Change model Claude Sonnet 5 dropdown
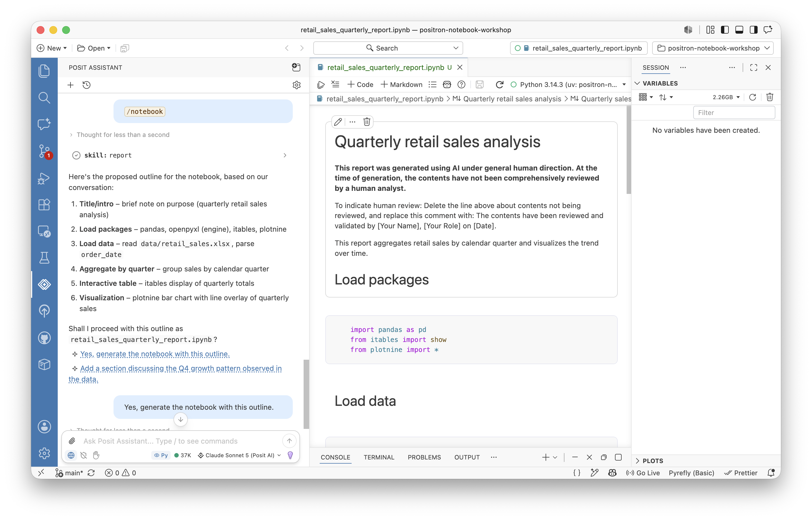The height and width of the screenshot is (520, 812). (x=239, y=455)
